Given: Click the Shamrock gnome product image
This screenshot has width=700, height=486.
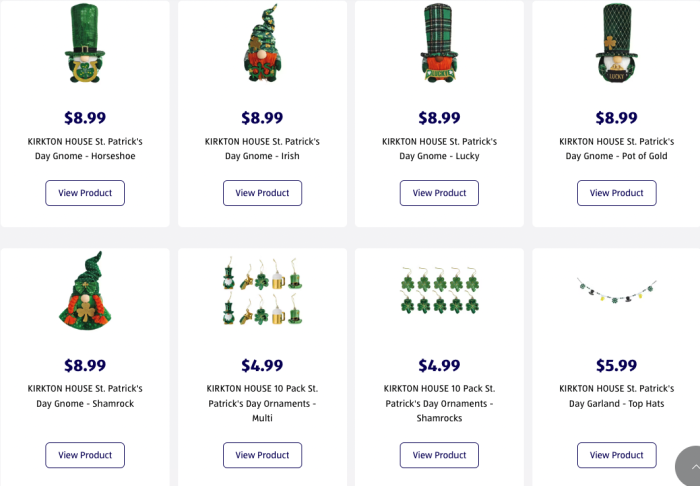Looking at the screenshot, I should (85, 290).
